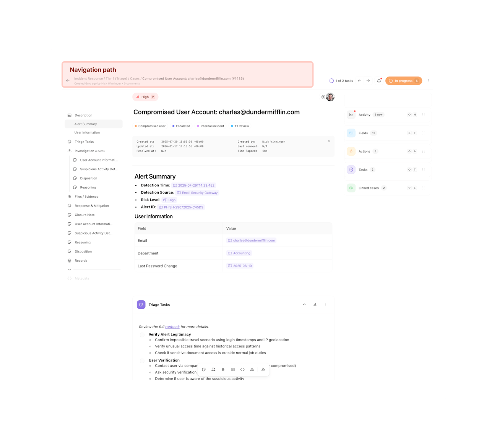Open the runbook link
497x448 pixels.
click(172, 327)
